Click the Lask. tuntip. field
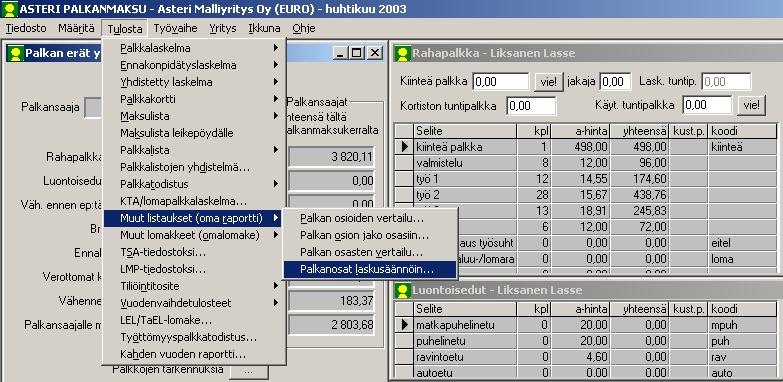 point(726,81)
